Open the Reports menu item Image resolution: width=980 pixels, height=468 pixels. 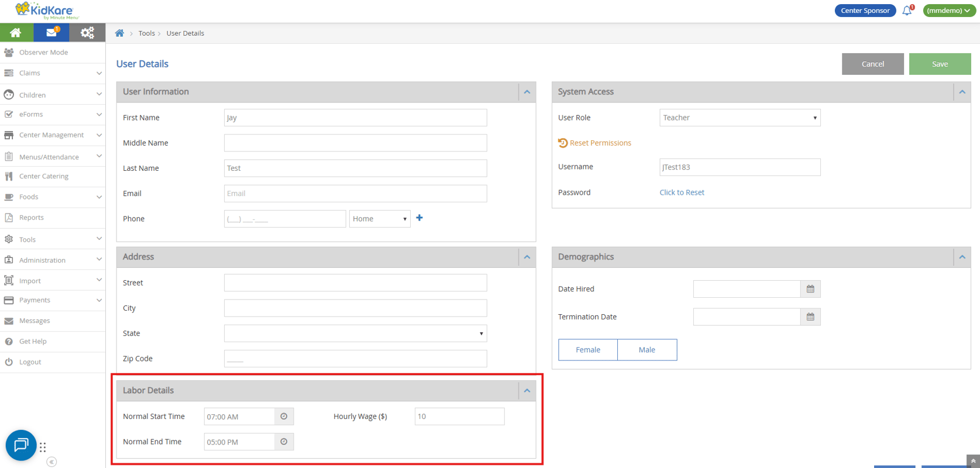pyautogui.click(x=53, y=218)
